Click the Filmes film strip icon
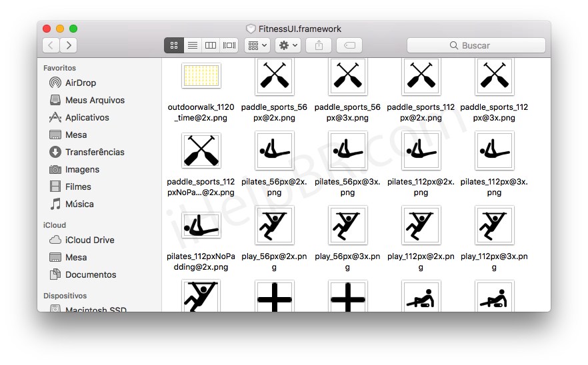This screenshot has width=588, height=365. 55,186
